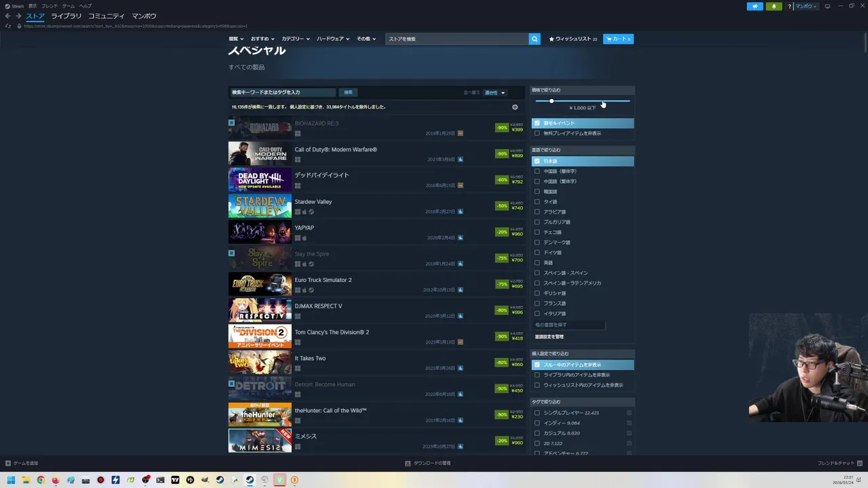Click the ゲームを追加 plus icon

tap(8, 464)
